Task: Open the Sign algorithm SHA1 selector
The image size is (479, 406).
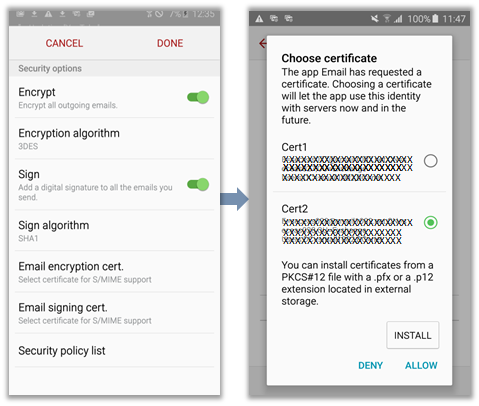Action: point(114,231)
